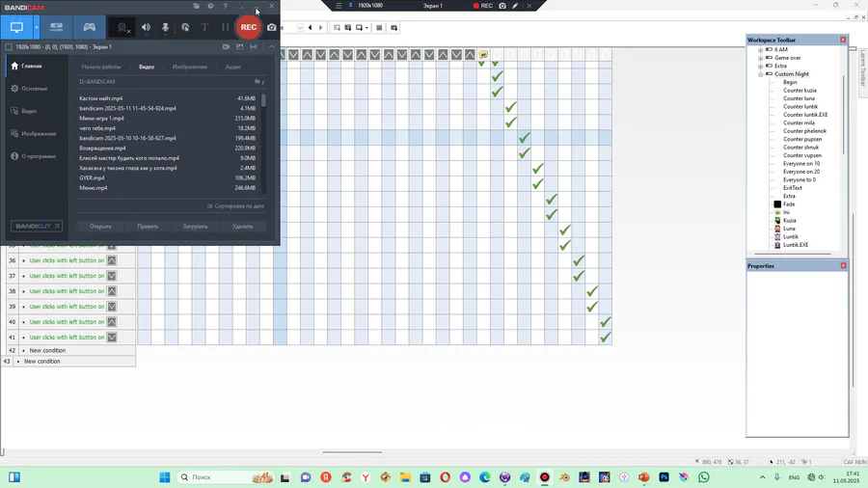The image size is (868, 488).
Task: Click previous frame left arrow in toolbar
Action: (x=310, y=27)
